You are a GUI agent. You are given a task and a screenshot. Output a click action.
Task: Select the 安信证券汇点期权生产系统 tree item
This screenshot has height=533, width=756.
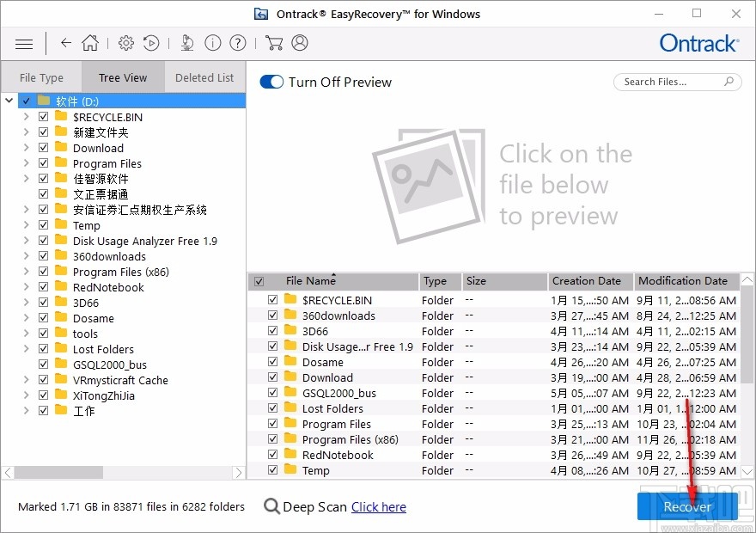pos(140,210)
